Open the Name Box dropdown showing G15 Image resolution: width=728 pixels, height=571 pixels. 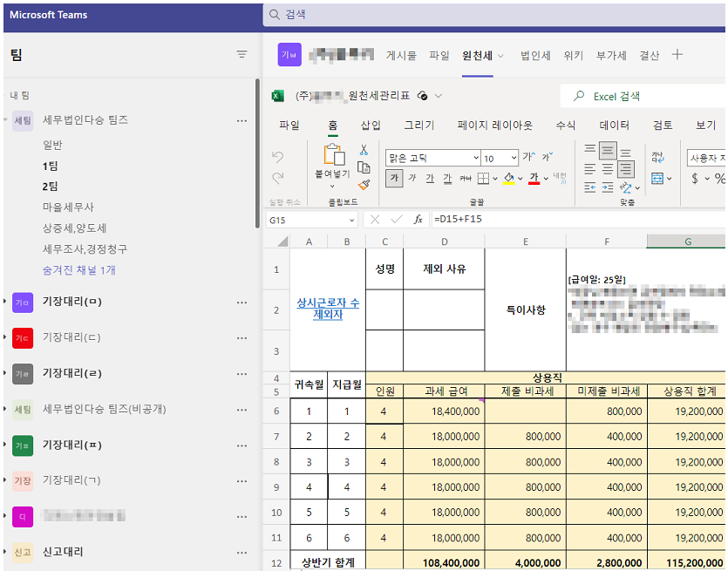351,220
